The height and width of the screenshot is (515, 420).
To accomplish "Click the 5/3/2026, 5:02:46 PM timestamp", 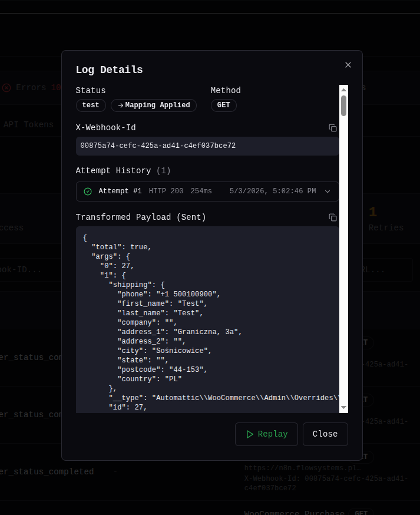I will (273, 191).
